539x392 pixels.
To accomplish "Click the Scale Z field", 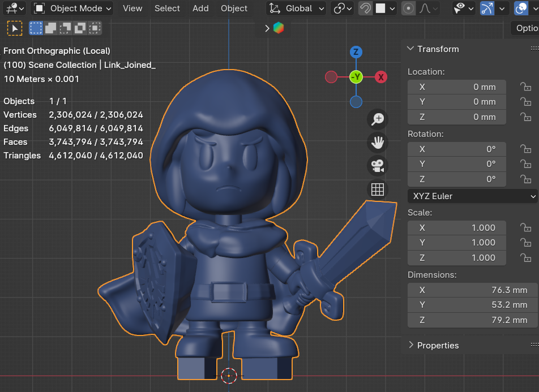I will pos(456,258).
